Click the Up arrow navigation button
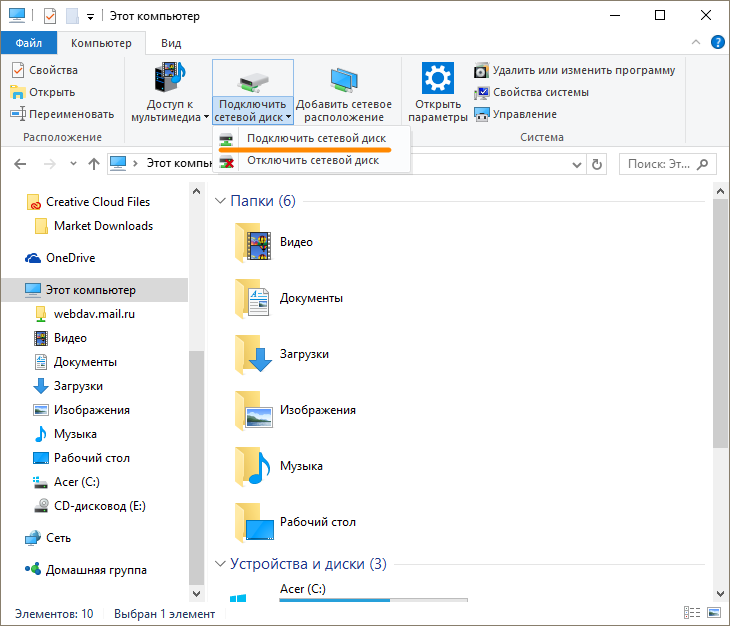The image size is (730, 626). tap(93, 163)
